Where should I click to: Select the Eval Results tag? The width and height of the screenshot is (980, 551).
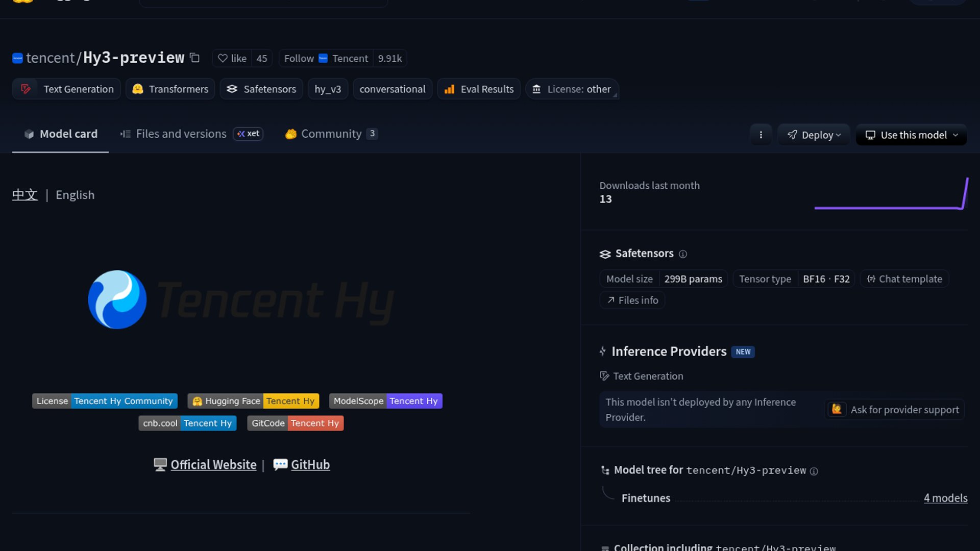479,89
